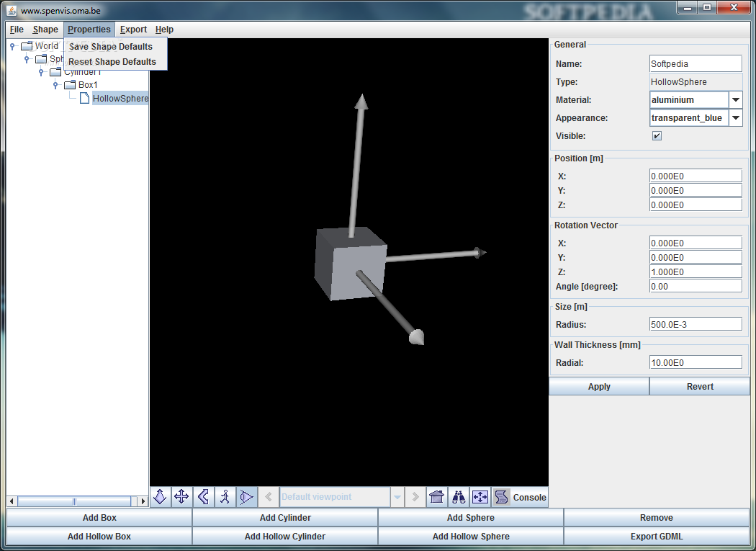Open the Material dropdown arrow

(736, 100)
